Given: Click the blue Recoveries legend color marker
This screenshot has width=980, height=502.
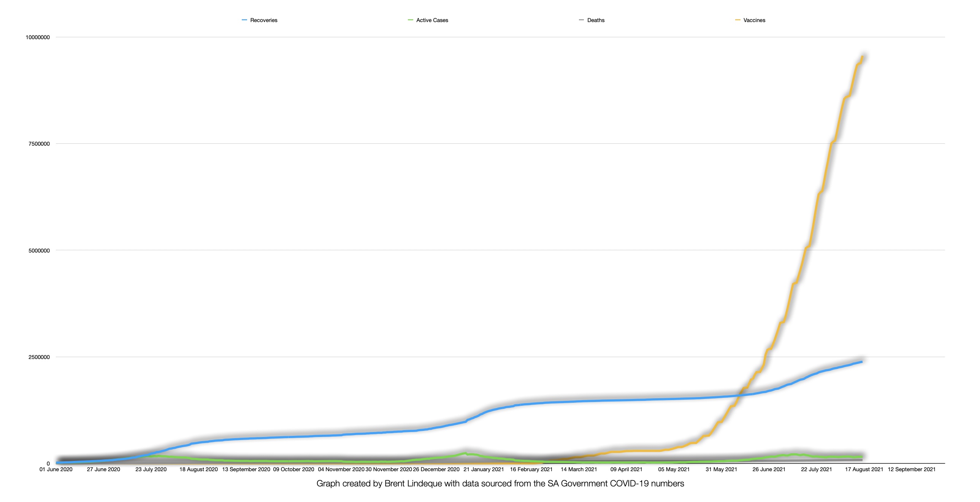Looking at the screenshot, I should (244, 20).
